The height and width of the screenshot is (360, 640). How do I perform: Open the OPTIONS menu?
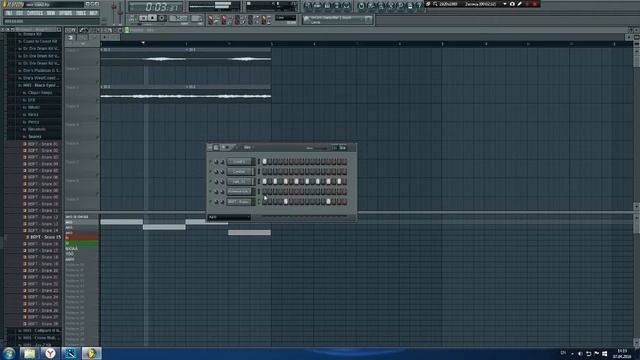(x=65, y=13)
